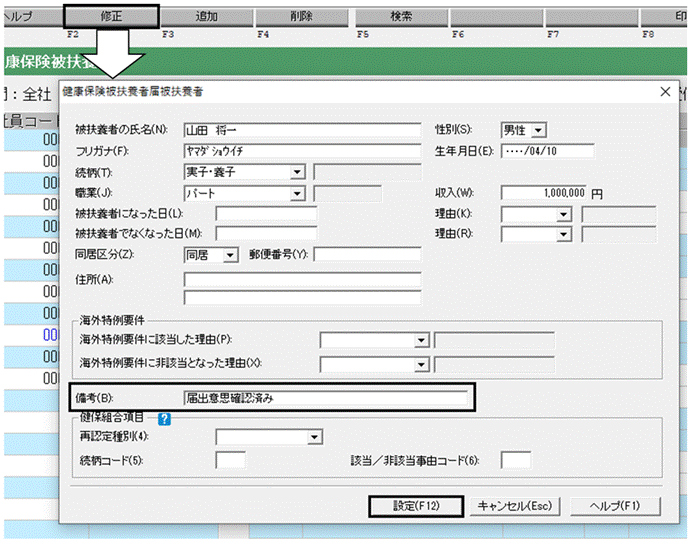Click the 郵便番号 input field
This screenshot has height=541, width=688.
(367, 254)
